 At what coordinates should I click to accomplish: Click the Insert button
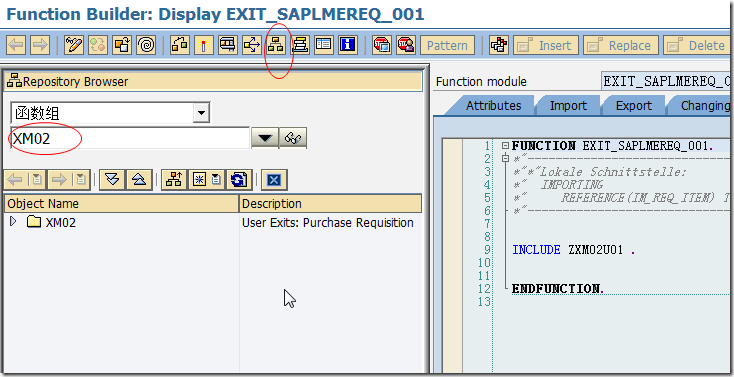(546, 45)
